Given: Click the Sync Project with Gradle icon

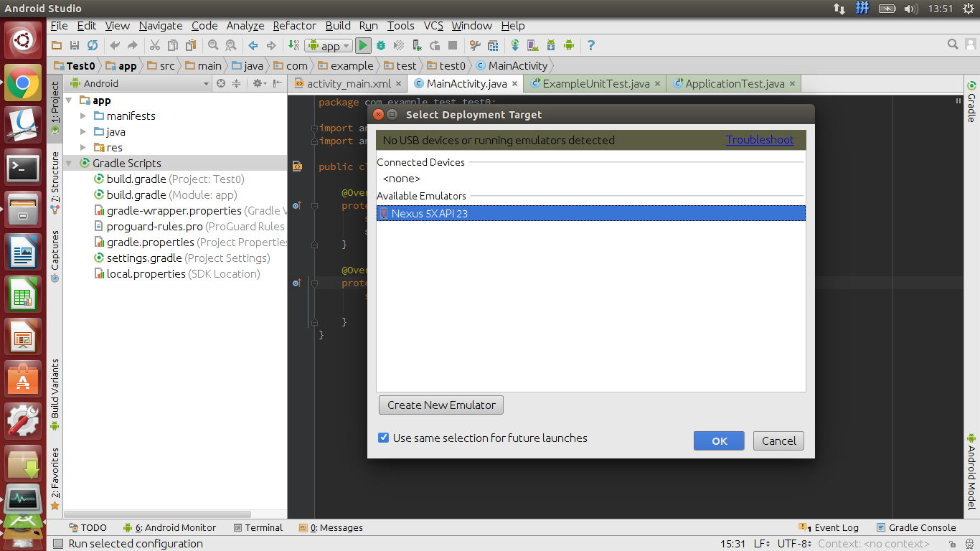Looking at the screenshot, I should [x=515, y=45].
